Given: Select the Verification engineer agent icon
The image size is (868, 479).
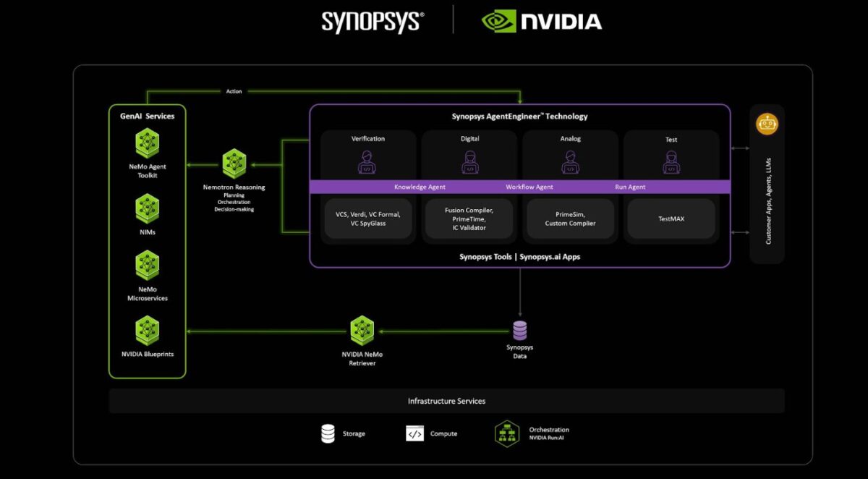Looking at the screenshot, I should click(367, 163).
